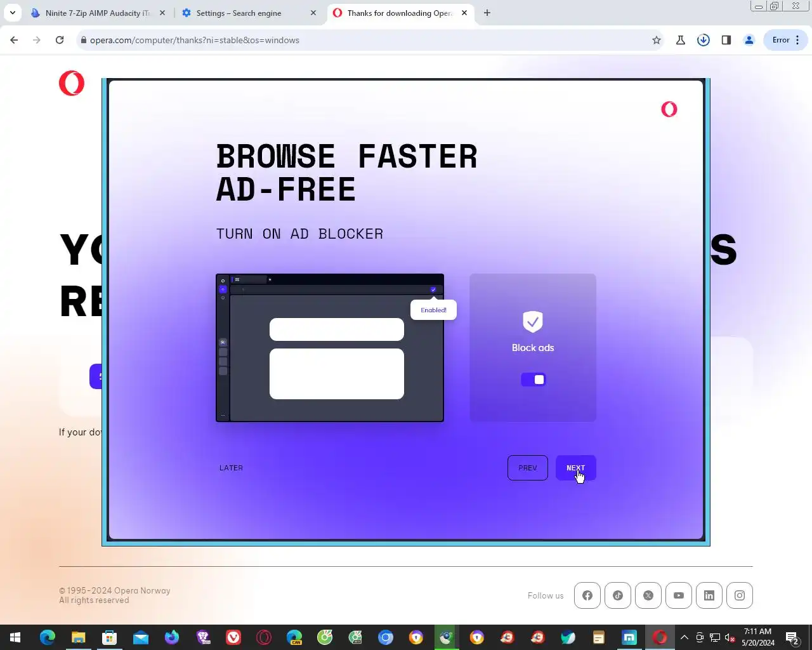The height and width of the screenshot is (650, 812).
Task: Switch to the Ninite 7-Zip AIMP Audacity tab
Action: [97, 13]
